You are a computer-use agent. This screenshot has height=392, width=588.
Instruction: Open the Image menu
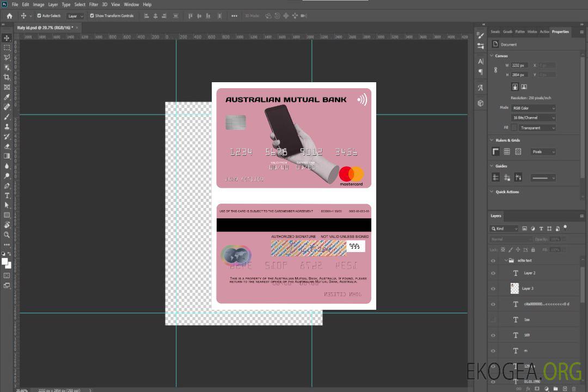click(x=39, y=4)
